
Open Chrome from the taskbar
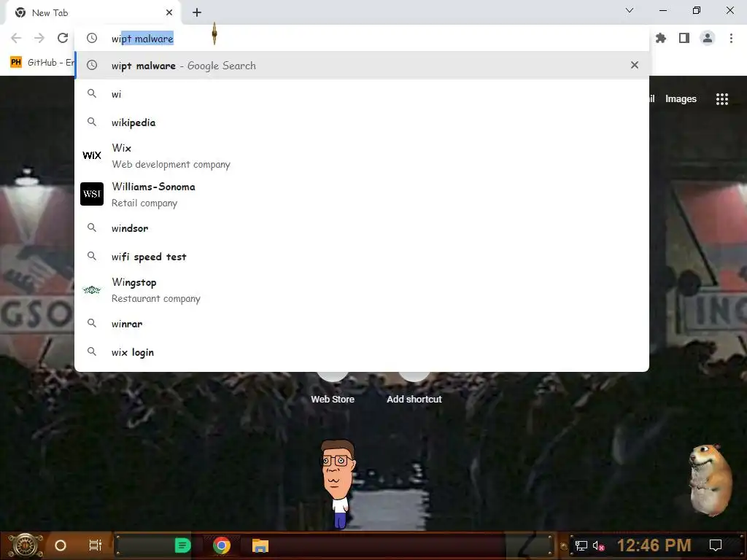[222, 545]
